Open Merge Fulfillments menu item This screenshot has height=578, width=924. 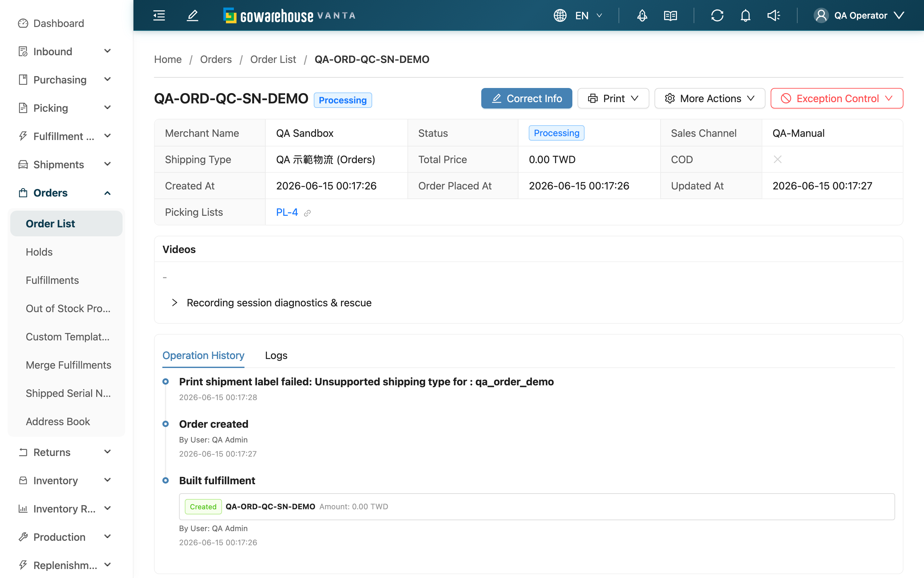tap(66, 365)
